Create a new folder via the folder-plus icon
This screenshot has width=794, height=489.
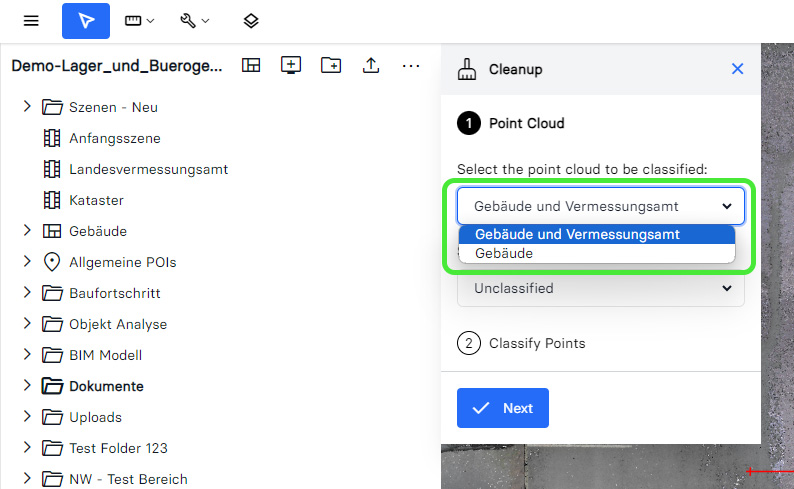point(331,66)
